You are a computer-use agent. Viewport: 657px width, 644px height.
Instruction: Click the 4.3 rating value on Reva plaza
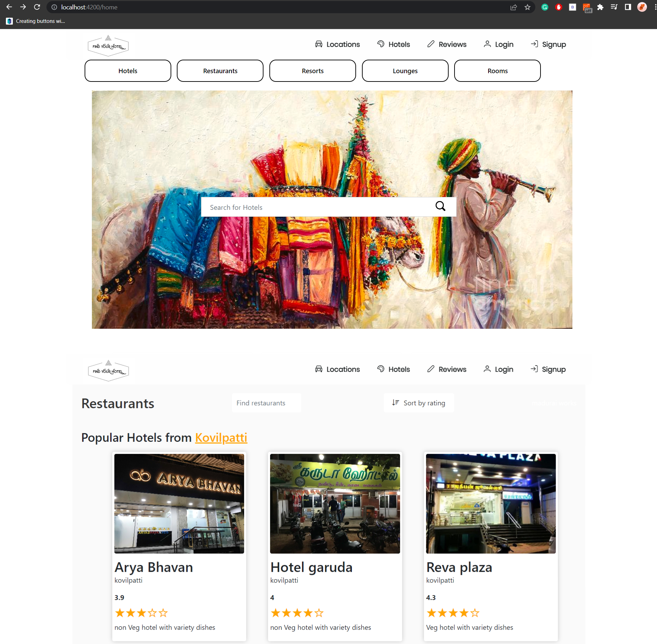tap(431, 598)
